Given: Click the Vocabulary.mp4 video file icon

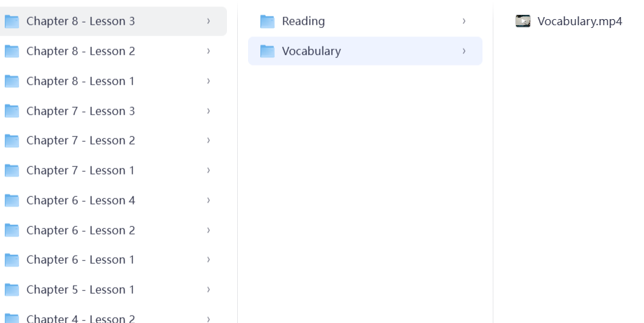Looking at the screenshot, I should (523, 21).
